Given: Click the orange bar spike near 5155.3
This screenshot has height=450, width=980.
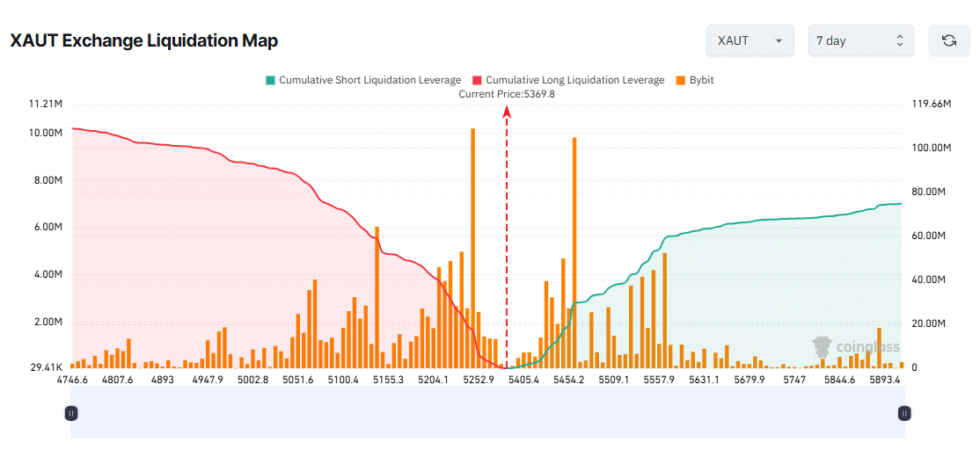Looking at the screenshot, I should pyautogui.click(x=377, y=294).
